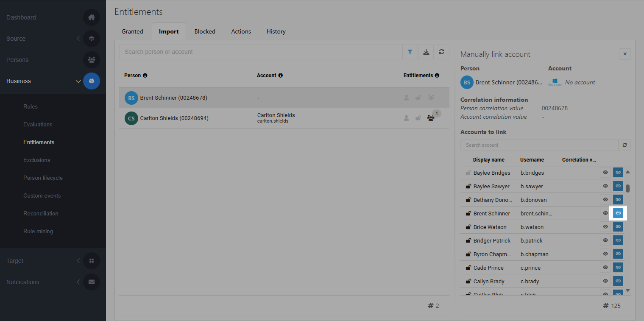Expand the Source menu in sidebar
The width and height of the screenshot is (644, 321).
point(78,39)
